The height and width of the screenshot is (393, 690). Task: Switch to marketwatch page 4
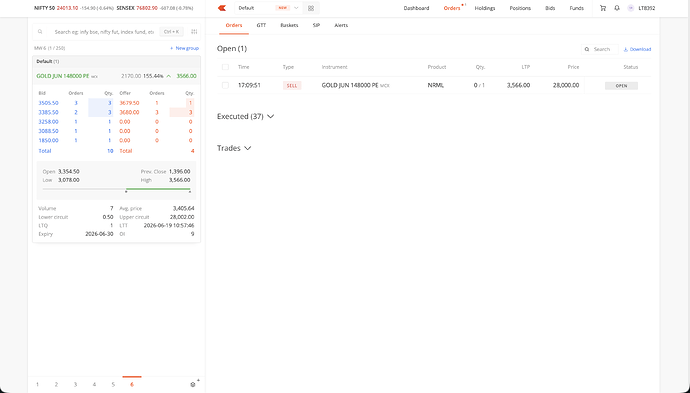94,384
